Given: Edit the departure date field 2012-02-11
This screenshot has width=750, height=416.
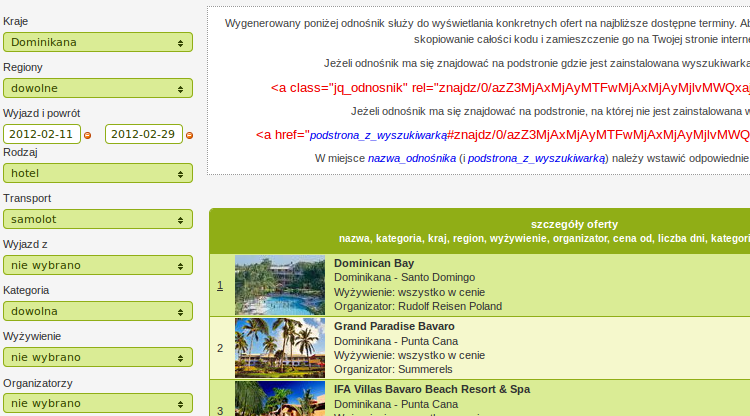Looking at the screenshot, I should [x=42, y=134].
